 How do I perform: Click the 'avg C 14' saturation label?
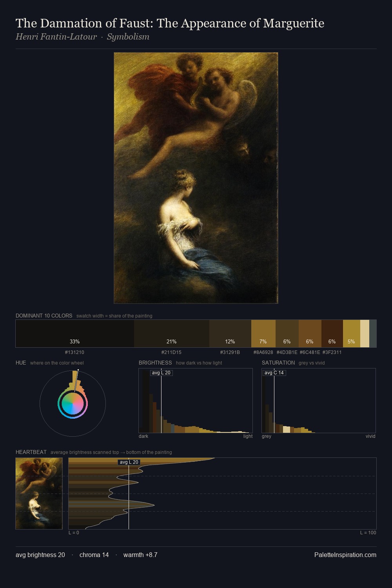(x=274, y=373)
